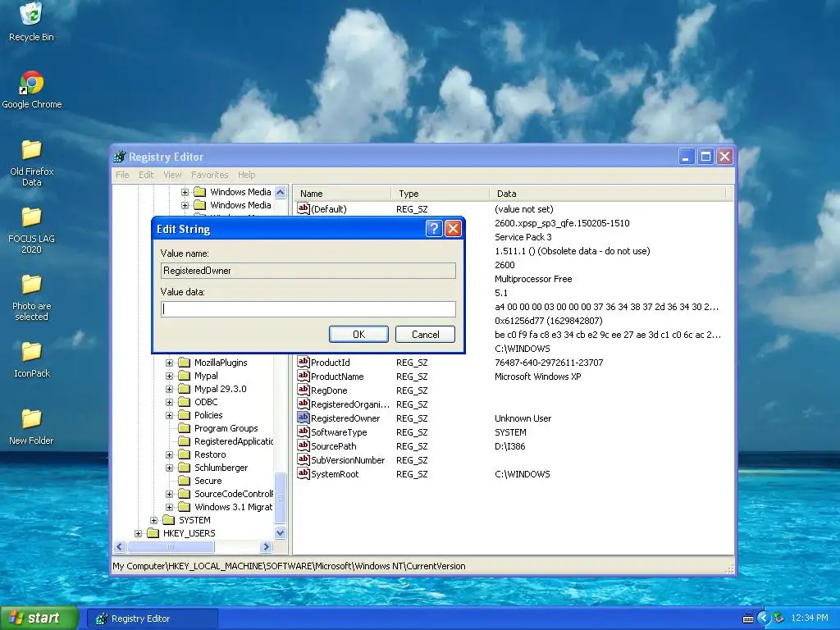Open the View menu

(172, 175)
